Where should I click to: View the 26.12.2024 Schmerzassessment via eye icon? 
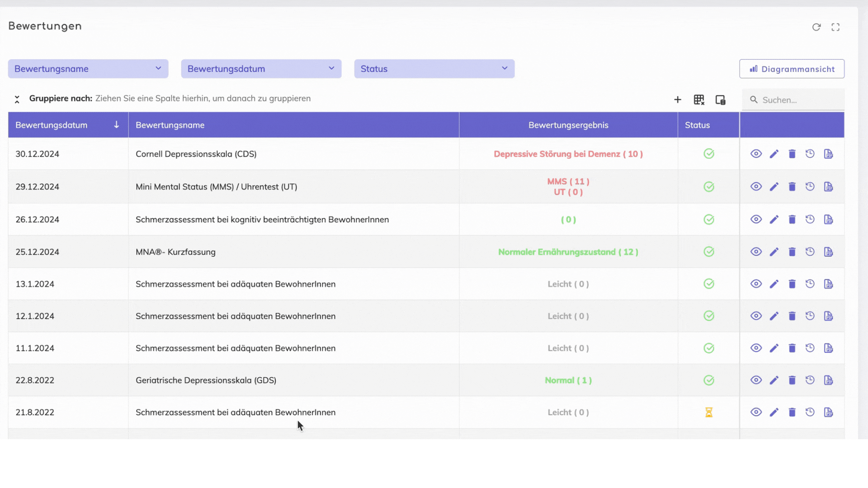pos(756,220)
